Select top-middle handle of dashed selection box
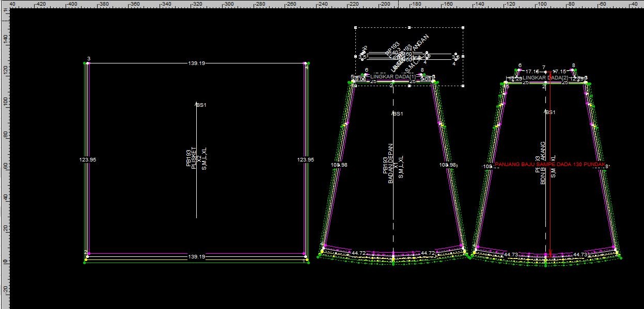Screen dimensions: 644x309 tap(409, 28)
